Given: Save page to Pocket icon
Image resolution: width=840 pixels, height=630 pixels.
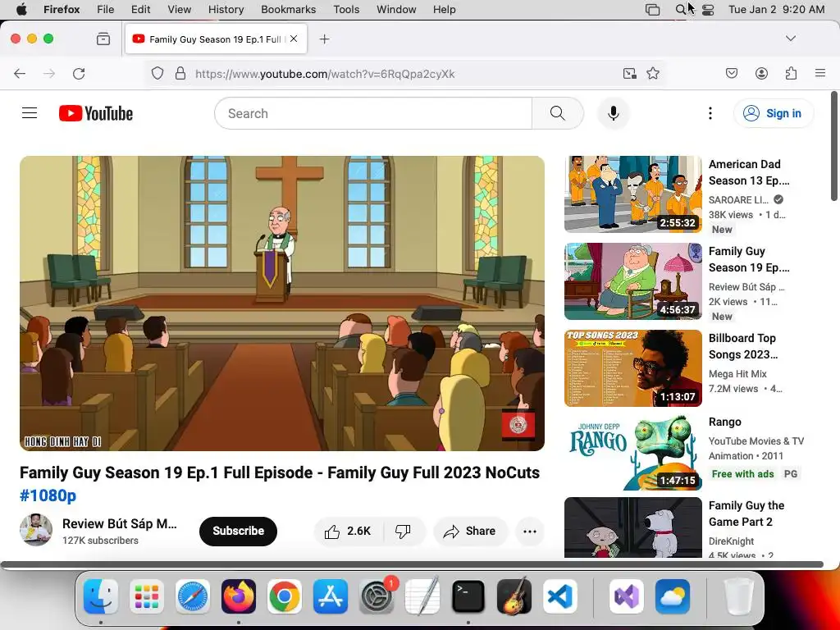Looking at the screenshot, I should tap(731, 73).
